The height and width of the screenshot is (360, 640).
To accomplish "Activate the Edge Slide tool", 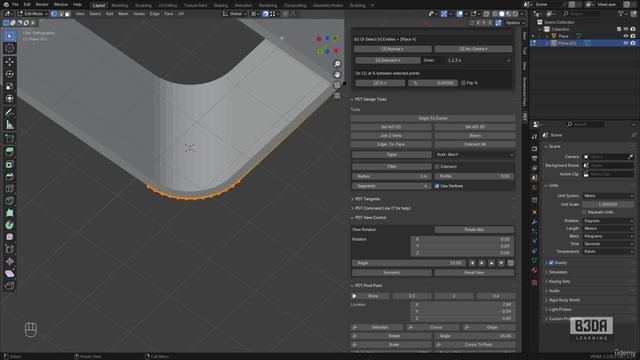I will 10,249.
